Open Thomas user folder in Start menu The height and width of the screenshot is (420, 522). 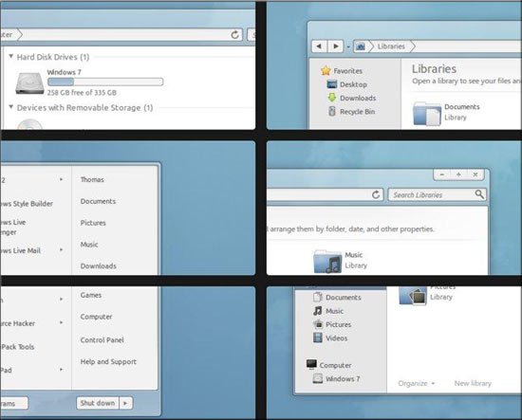92,179
